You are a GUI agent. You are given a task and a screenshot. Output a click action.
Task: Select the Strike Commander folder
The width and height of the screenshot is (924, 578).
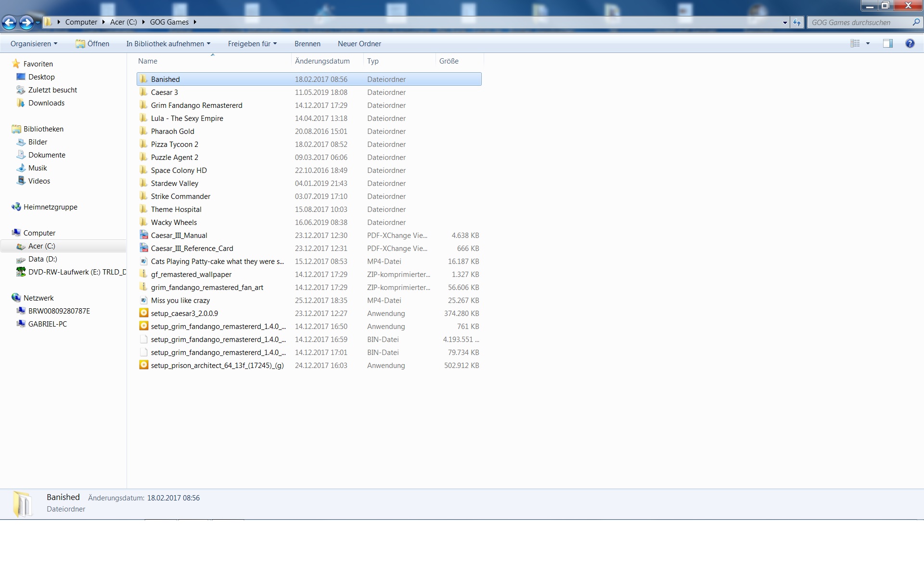pos(309,196)
